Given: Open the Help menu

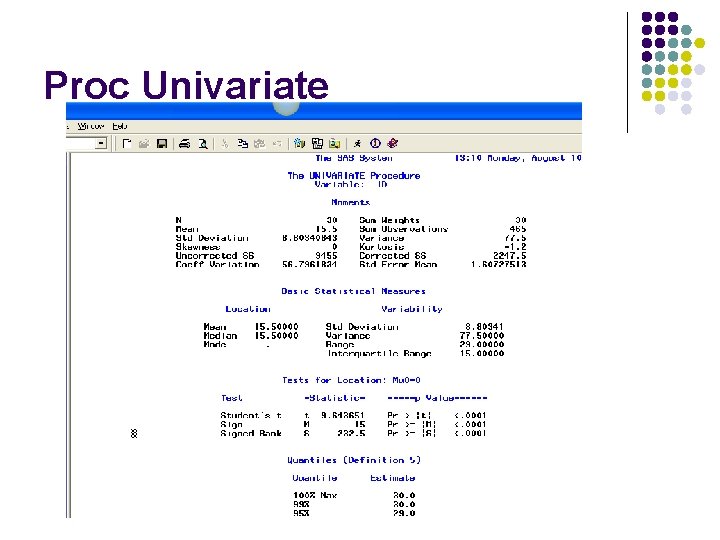Looking at the screenshot, I should point(120,126).
